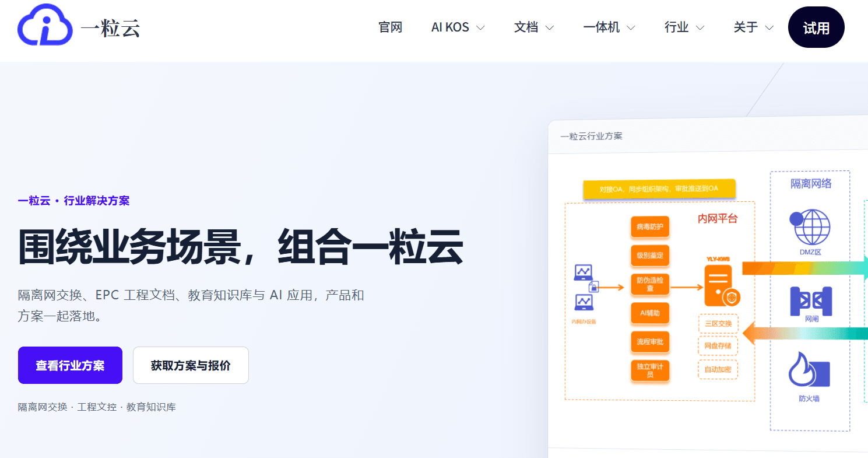Click the 隔离网络 heading text
Viewport: 868px width, 458px height.
(x=811, y=184)
